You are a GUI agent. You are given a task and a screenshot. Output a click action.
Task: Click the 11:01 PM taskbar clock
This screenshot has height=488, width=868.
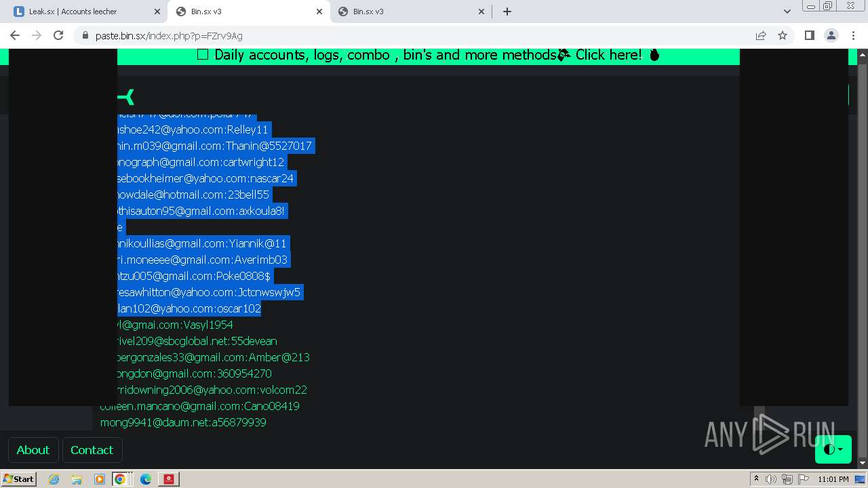point(833,479)
